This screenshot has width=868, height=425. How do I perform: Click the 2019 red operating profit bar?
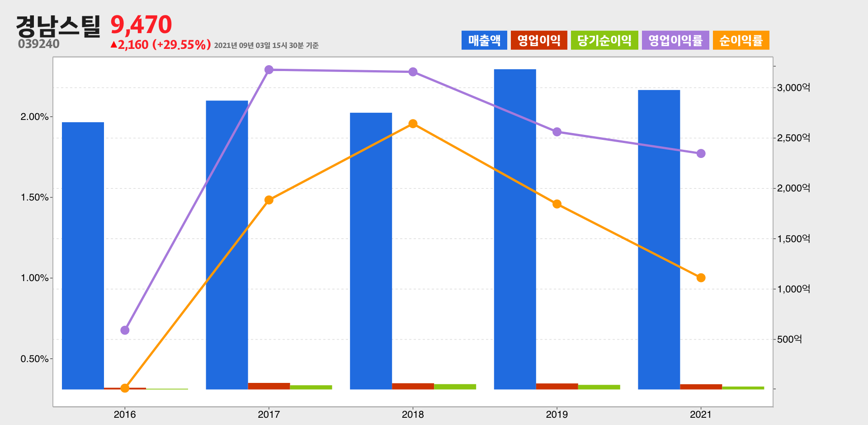pos(557,387)
